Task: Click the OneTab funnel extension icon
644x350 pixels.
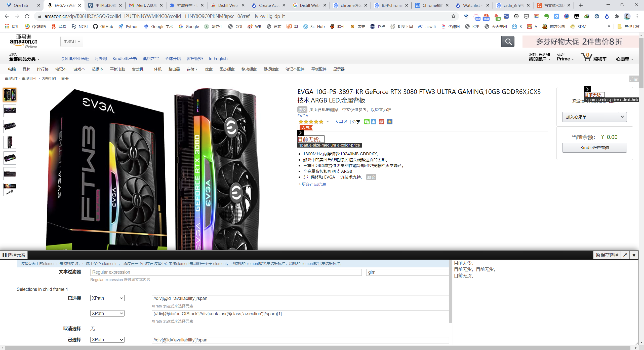Action: click(x=466, y=16)
